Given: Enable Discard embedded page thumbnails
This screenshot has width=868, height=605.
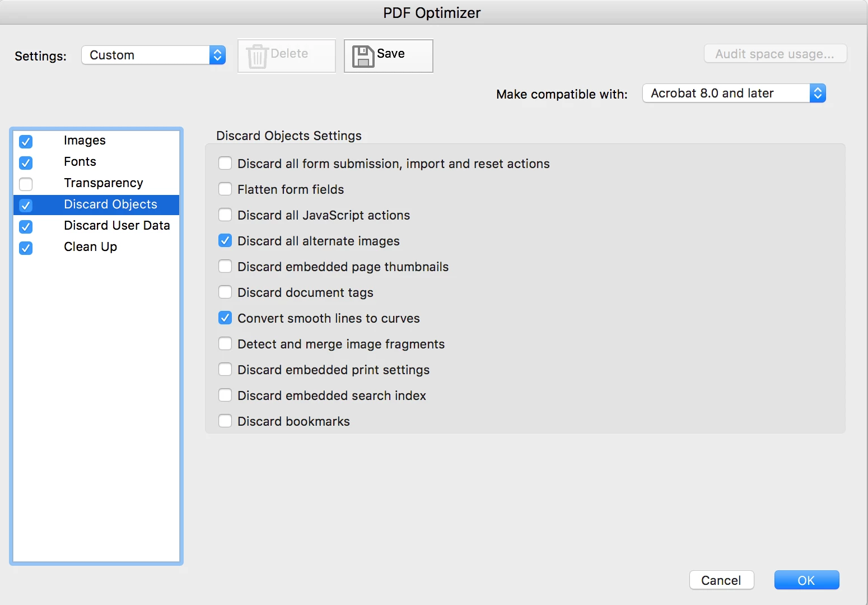Looking at the screenshot, I should [225, 266].
